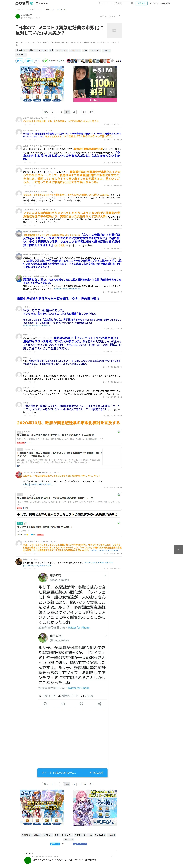186x868 pixels.
Task: Go to page 11 in top pagination
Action: (74, 112)
